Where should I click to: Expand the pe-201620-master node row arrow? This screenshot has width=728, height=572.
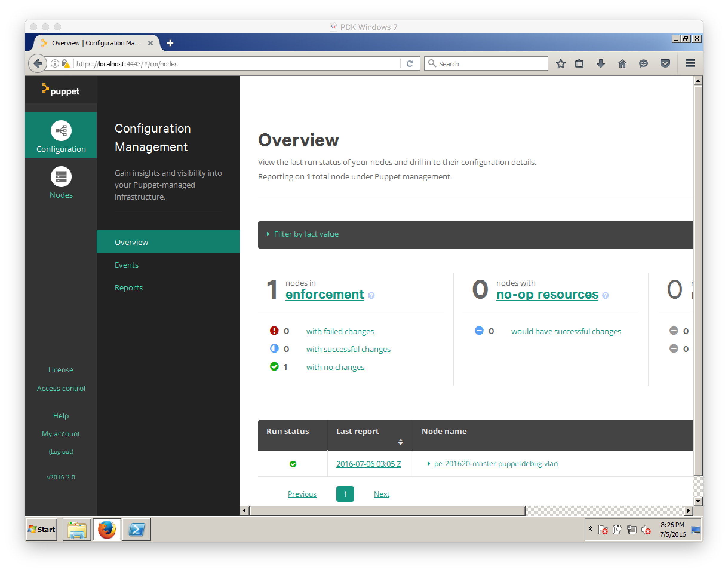pyautogui.click(x=428, y=464)
